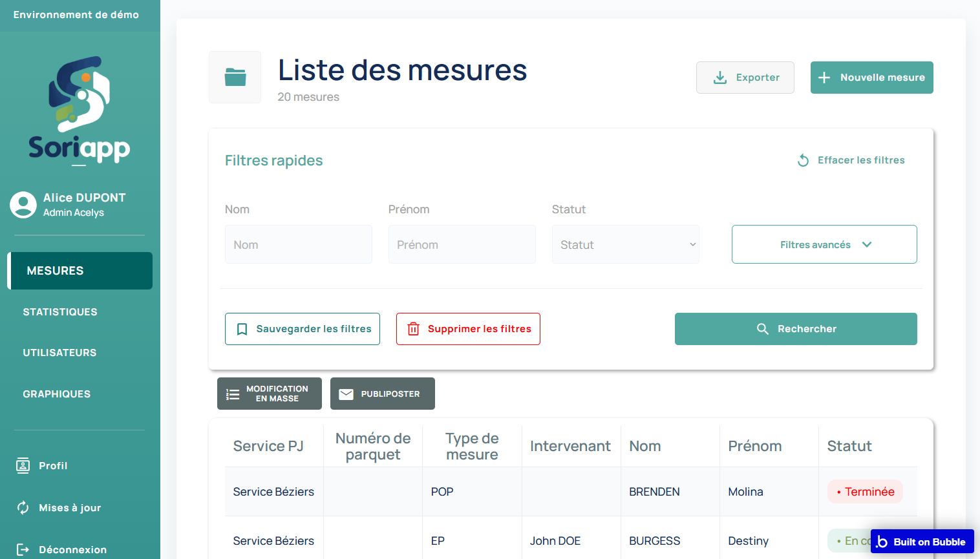
Task: Click John DOE intervenant cell
Action: point(555,541)
